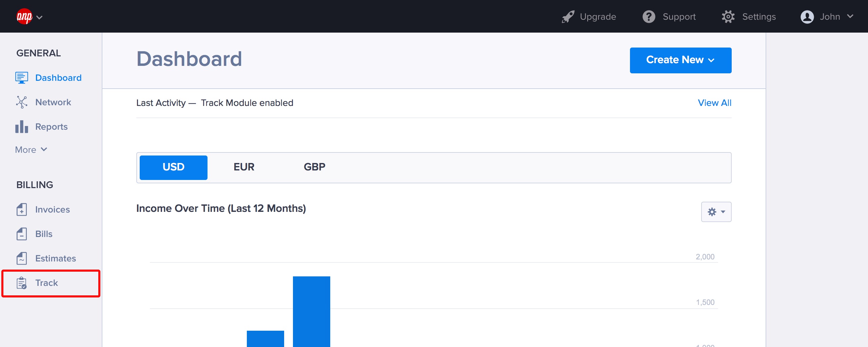Click the Upgrade rocket icon
Image resolution: width=868 pixels, height=347 pixels.
click(568, 17)
